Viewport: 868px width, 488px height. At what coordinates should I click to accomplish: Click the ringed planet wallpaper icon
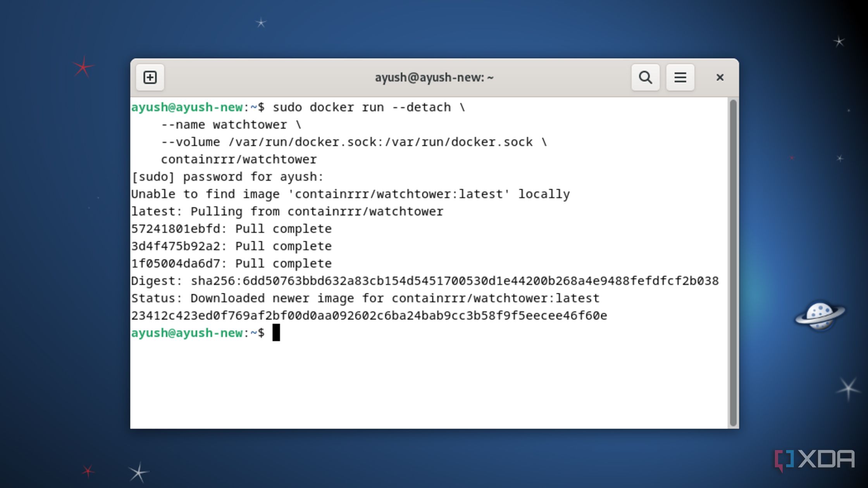coord(820,316)
